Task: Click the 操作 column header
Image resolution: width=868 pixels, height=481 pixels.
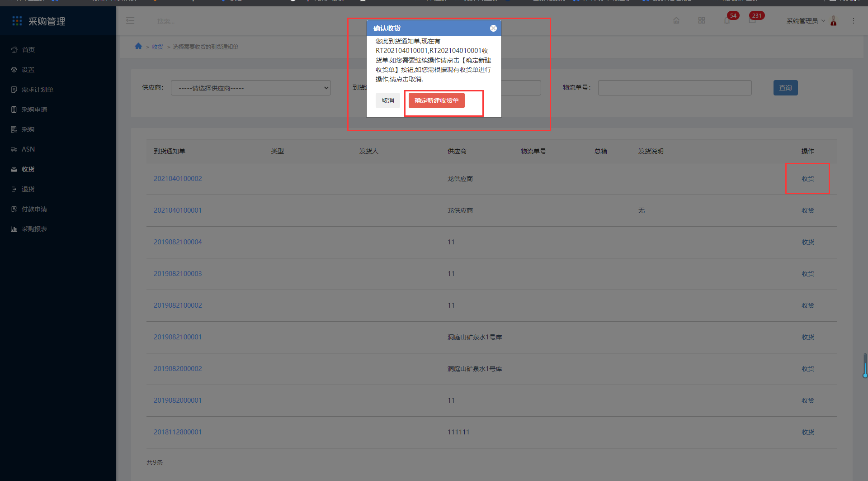Action: pos(807,151)
